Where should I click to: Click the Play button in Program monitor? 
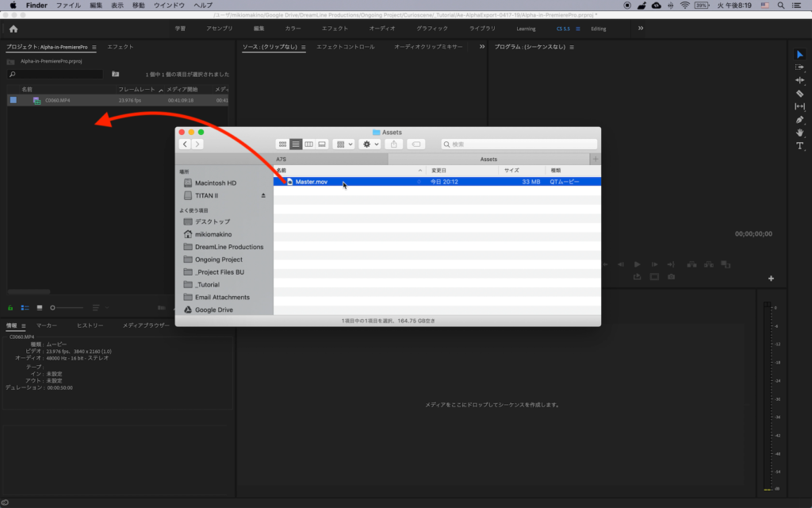point(637,264)
